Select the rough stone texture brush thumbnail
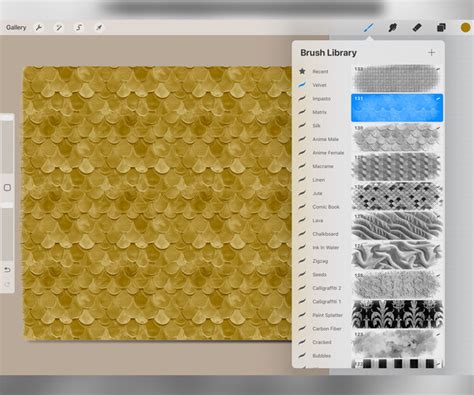The height and width of the screenshot is (395, 474). 397,285
